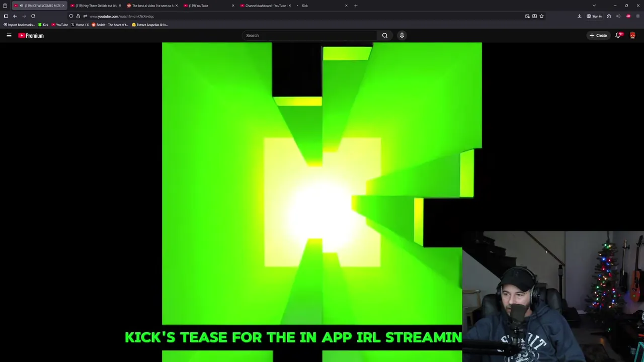Open picture-in-picture icon in address bar
Viewport: 644px width, 362px height.
pyautogui.click(x=527, y=16)
